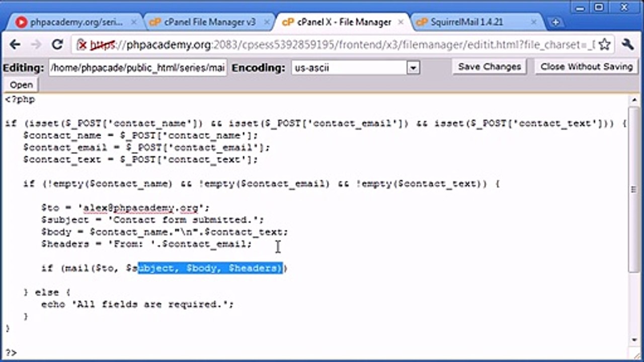
Task: Click the Open button
Action: point(21,84)
